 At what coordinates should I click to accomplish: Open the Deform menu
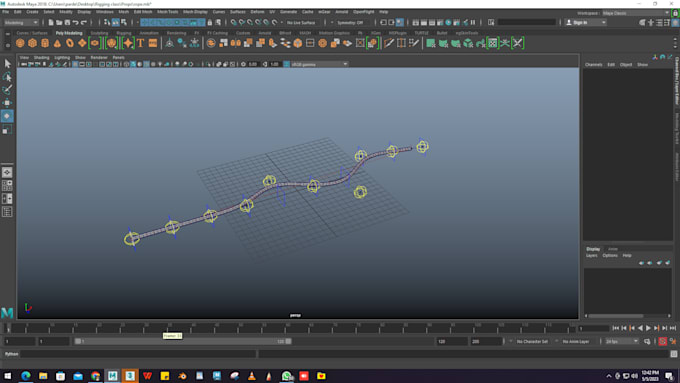257,12
